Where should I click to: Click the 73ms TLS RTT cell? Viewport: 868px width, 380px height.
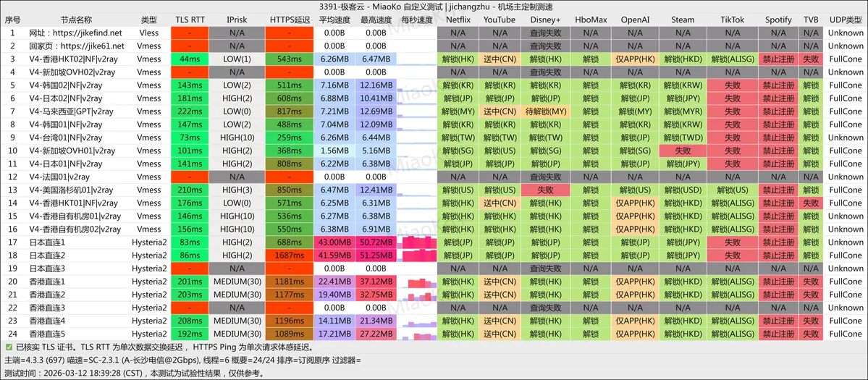point(190,138)
